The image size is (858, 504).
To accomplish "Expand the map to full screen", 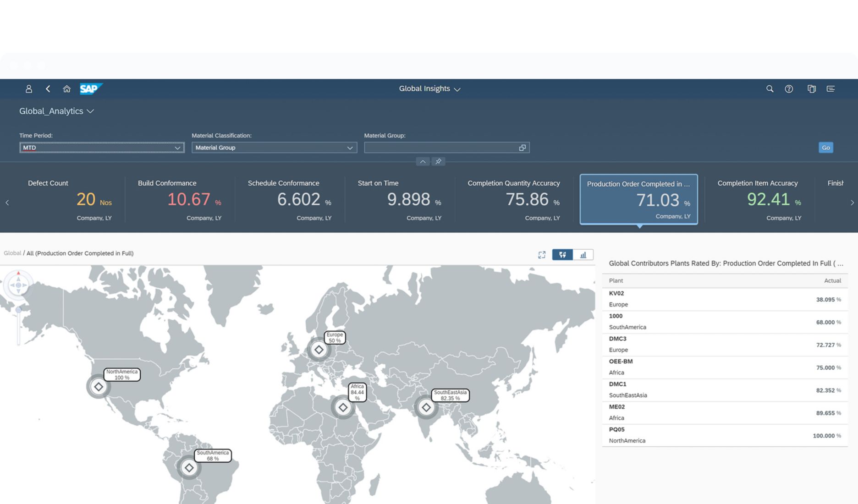I will pyautogui.click(x=542, y=255).
